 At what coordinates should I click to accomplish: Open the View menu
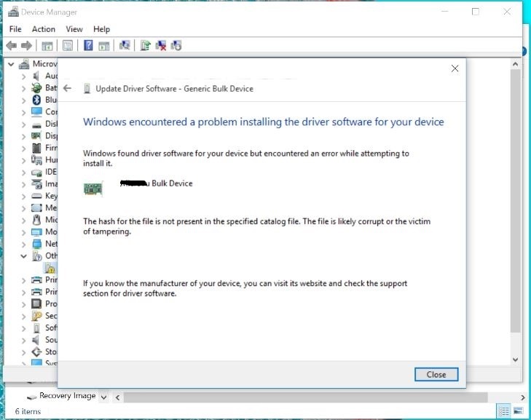(x=74, y=29)
